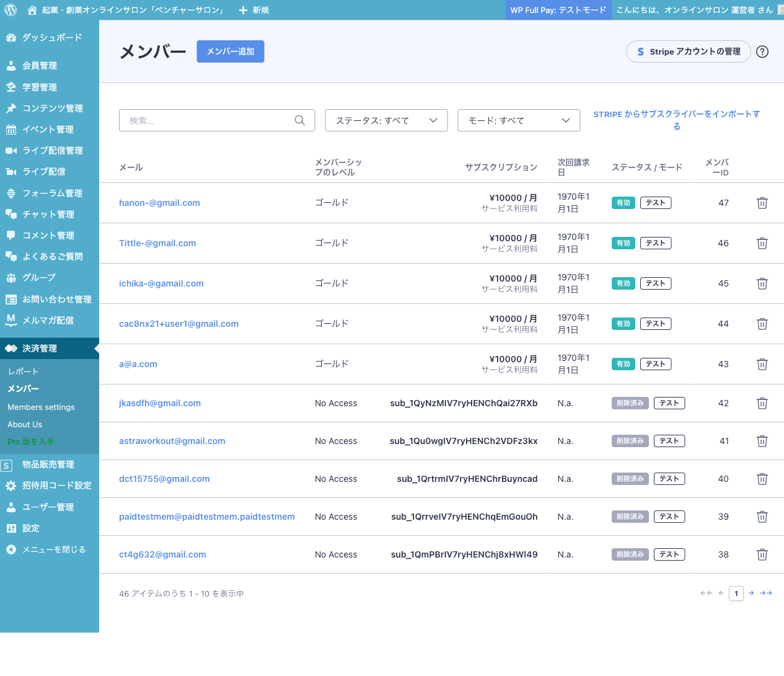Go to next page arrow
The width and height of the screenshot is (784, 676).
(x=751, y=594)
